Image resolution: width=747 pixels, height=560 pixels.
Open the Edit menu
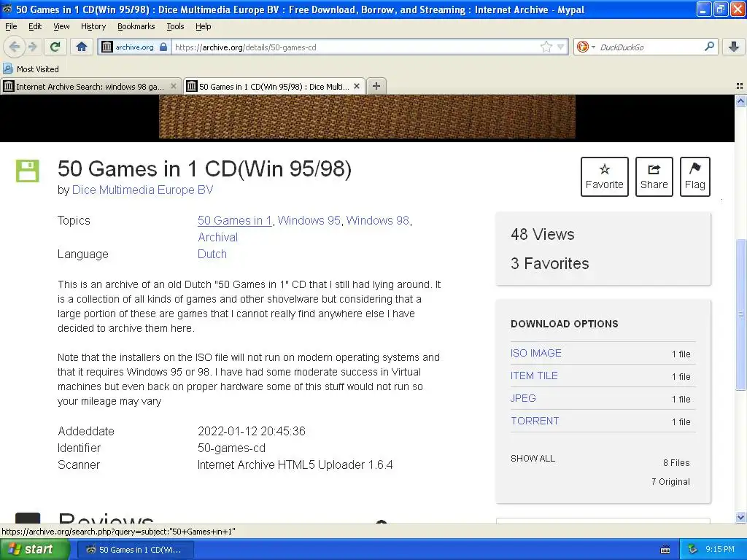pyautogui.click(x=35, y=26)
